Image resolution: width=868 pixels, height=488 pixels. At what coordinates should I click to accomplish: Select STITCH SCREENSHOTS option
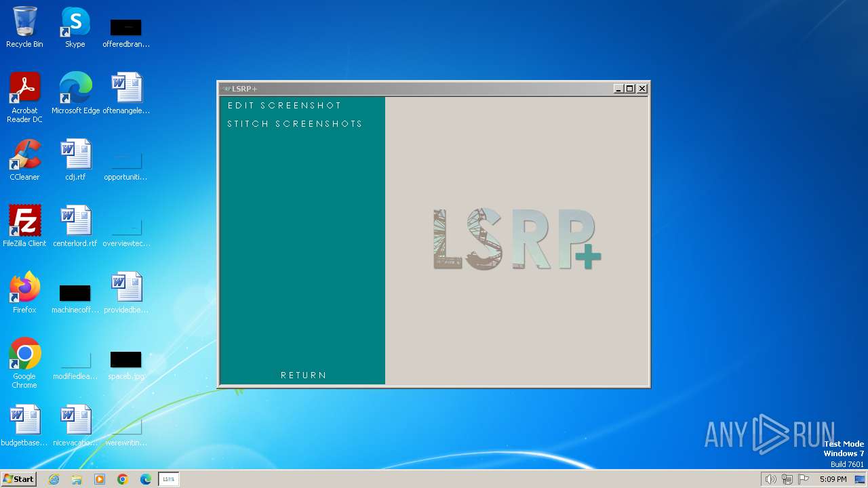pos(295,124)
